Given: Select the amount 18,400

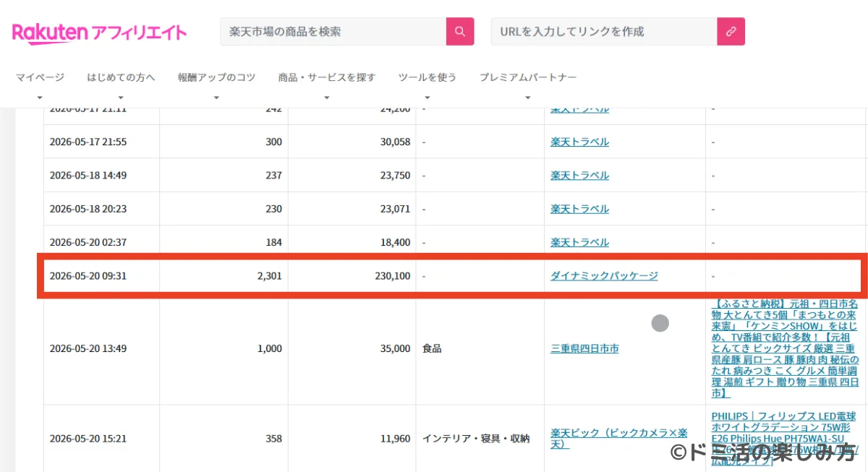Looking at the screenshot, I should (395, 242).
